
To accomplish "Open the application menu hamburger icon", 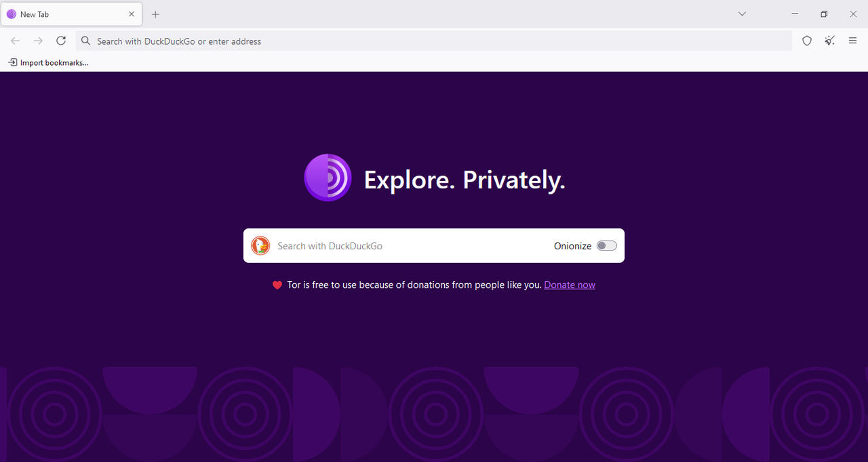I will coord(852,41).
